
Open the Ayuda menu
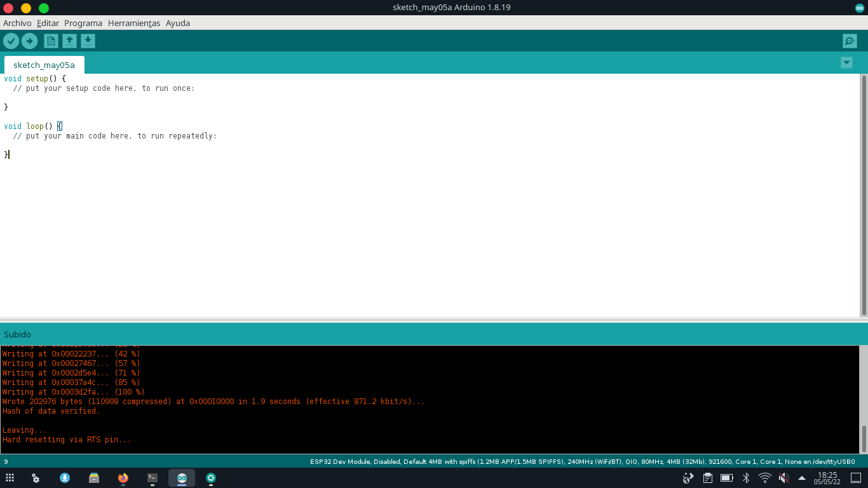pyautogui.click(x=178, y=23)
